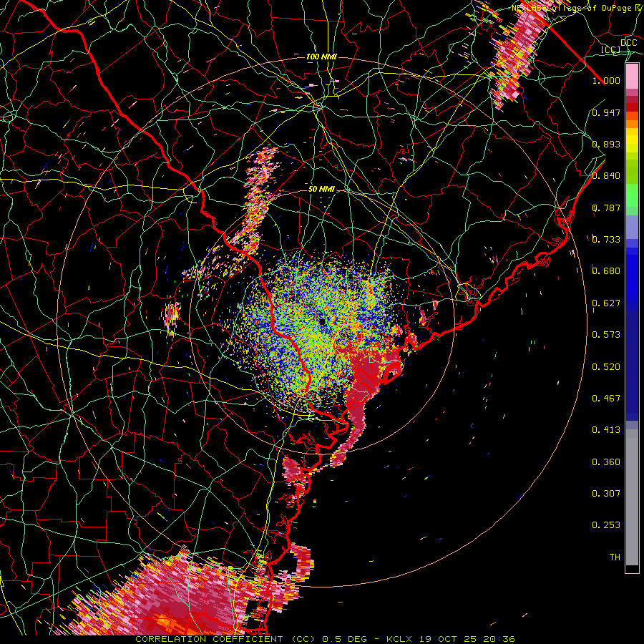The width and height of the screenshot is (644, 644).
Task: Click the 0.520 scale label
Action: [x=606, y=366]
